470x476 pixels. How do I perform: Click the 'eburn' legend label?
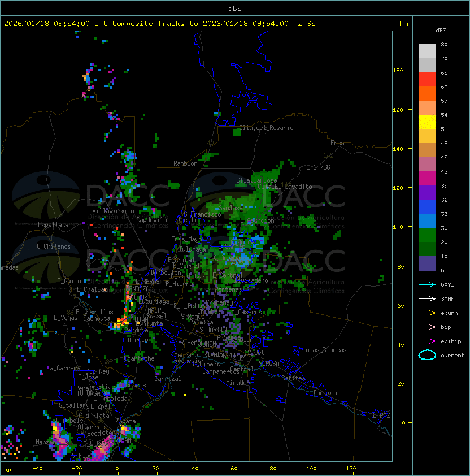tap(449, 313)
